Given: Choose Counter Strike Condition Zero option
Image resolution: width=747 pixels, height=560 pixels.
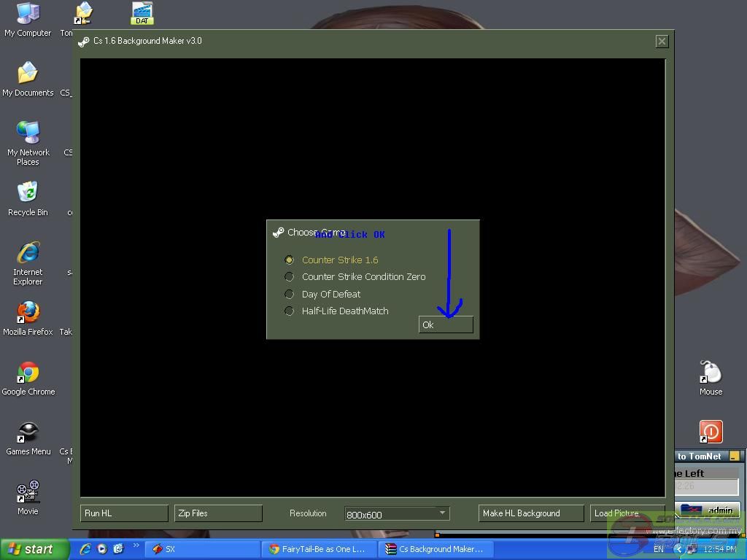Looking at the screenshot, I should [290, 277].
